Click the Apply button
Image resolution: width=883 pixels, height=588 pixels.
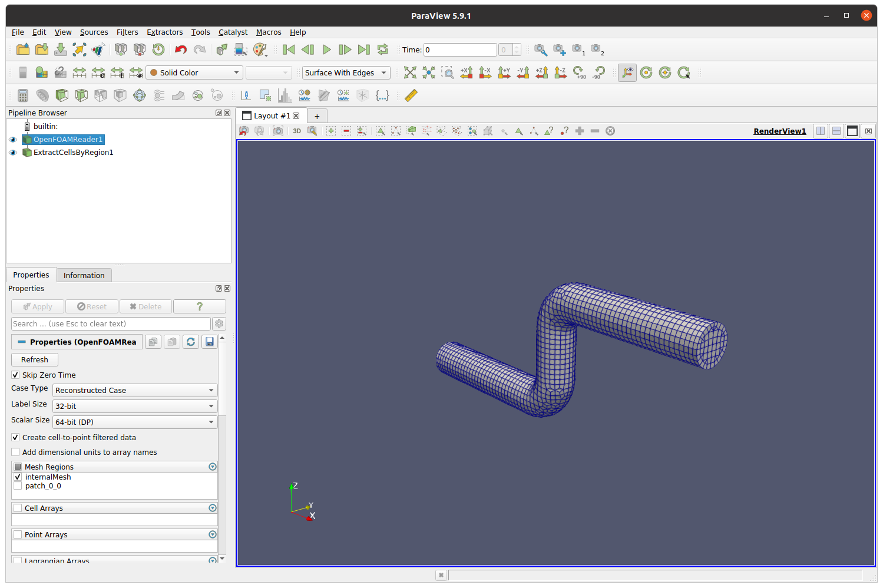point(38,306)
